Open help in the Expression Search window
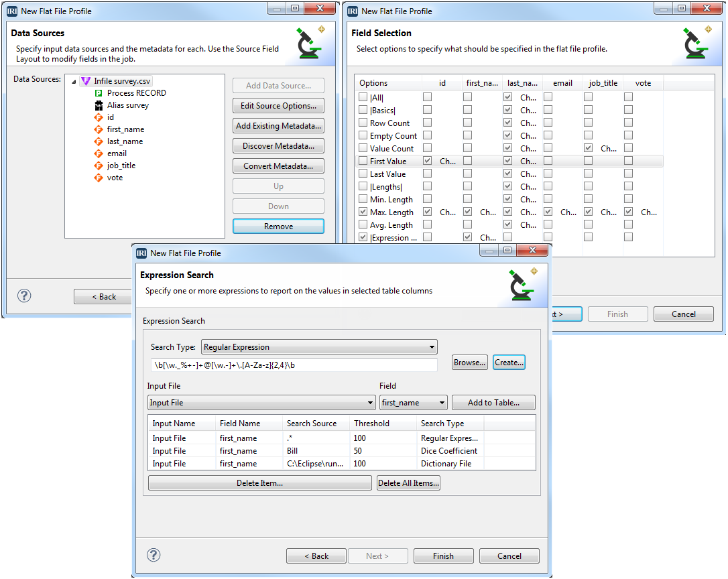 point(154,555)
